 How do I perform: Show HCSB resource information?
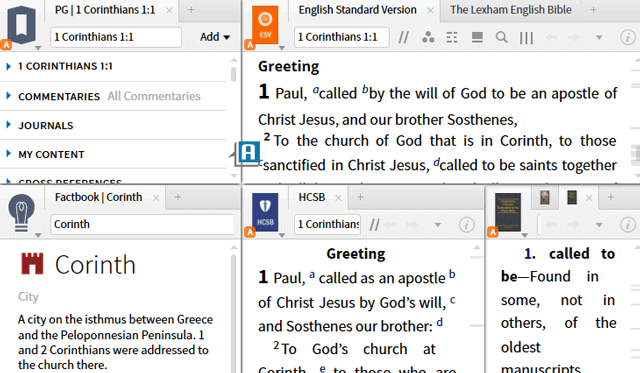pyautogui.click(x=467, y=224)
